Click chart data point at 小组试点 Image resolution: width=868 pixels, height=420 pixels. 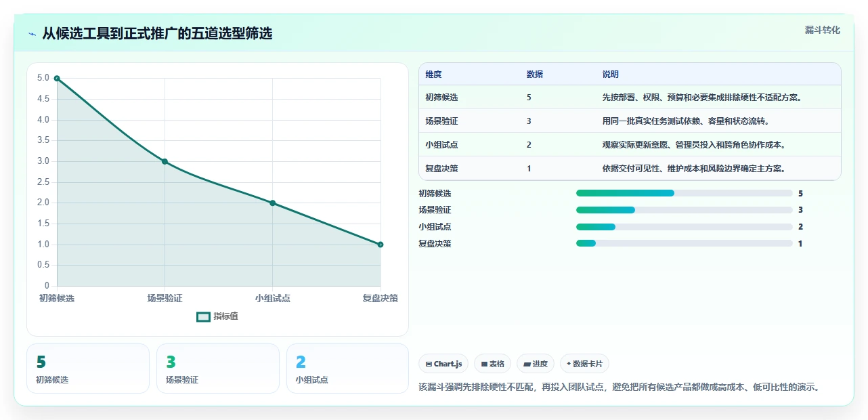[x=272, y=203]
